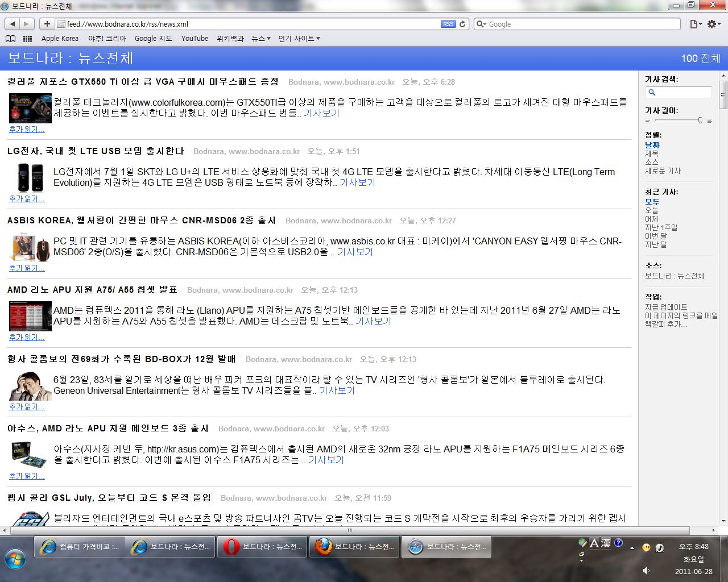This screenshot has width=728, height=582.
Task: Go back with the Back arrow button
Action: [x=12, y=24]
